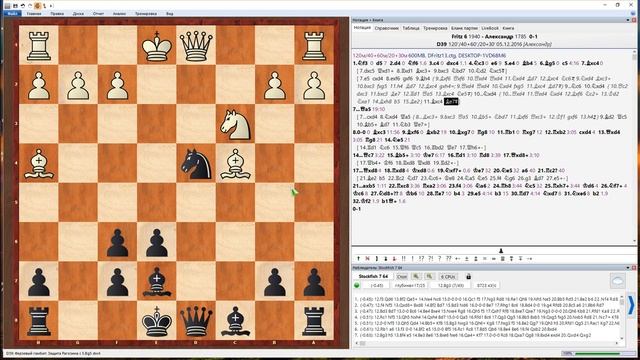Decrease engine lines with the minus icon
This screenshot has height=360, width=640.
[416, 277]
